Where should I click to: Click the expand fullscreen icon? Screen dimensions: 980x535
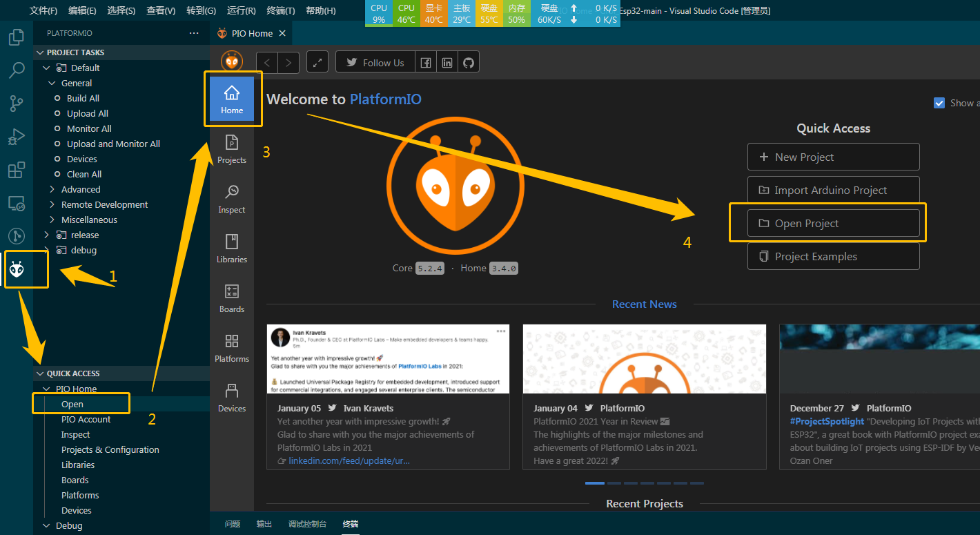[x=317, y=62]
